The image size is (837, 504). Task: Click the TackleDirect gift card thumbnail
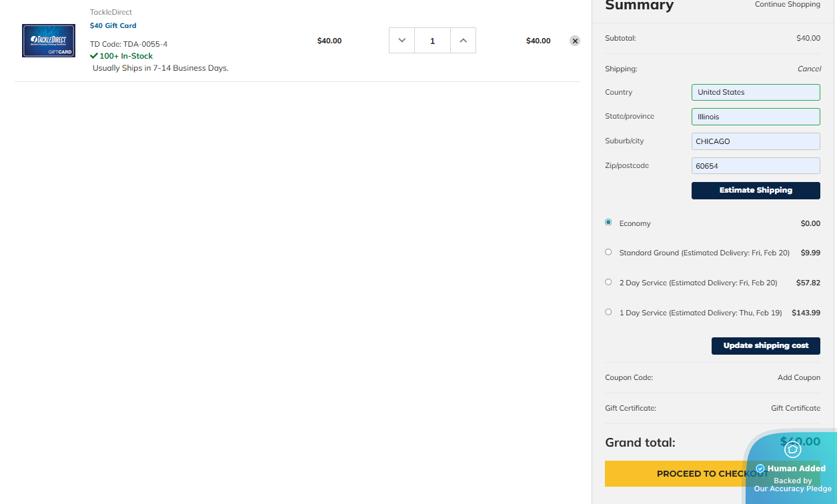(x=49, y=41)
